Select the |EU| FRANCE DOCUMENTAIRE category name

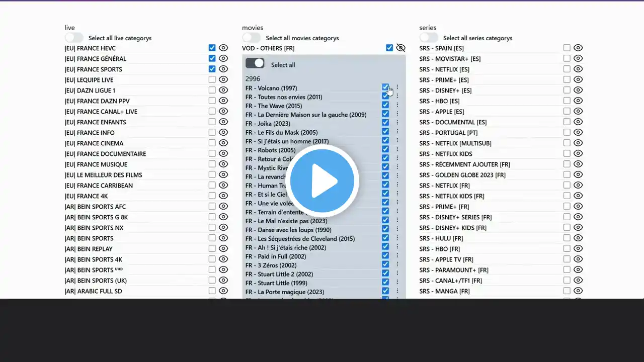coord(105,154)
